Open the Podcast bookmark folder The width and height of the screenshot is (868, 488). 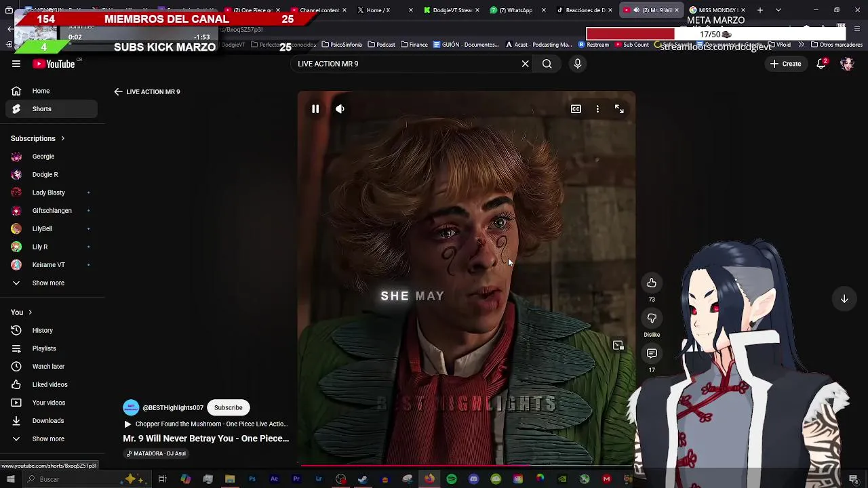pos(381,45)
